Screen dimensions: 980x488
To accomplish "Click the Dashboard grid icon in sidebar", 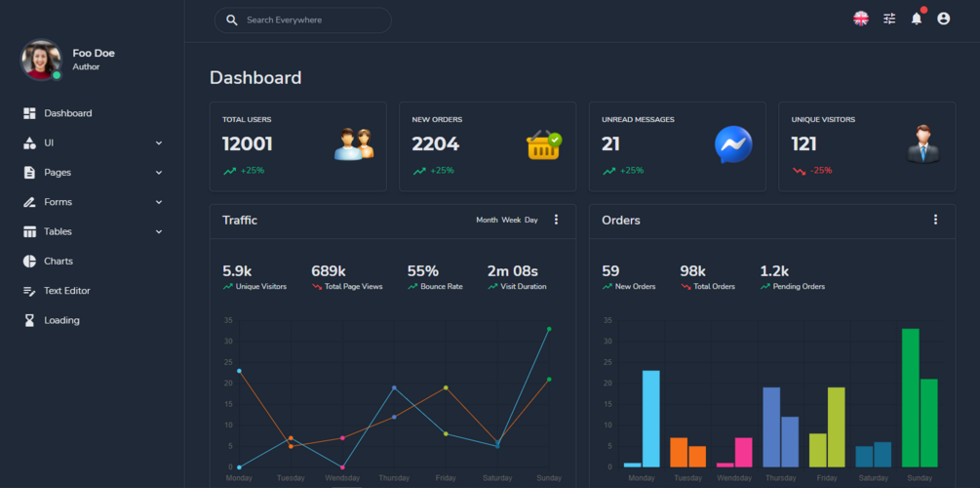I will click(29, 113).
